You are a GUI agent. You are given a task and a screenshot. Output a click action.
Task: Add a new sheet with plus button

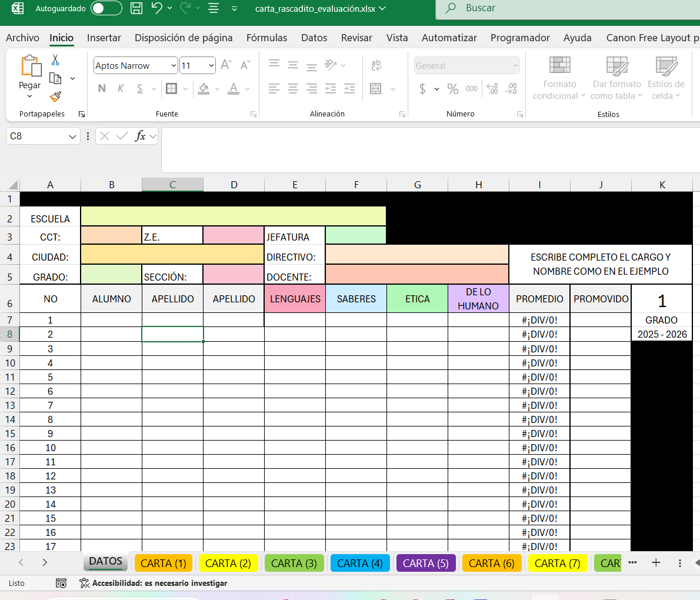(x=656, y=562)
